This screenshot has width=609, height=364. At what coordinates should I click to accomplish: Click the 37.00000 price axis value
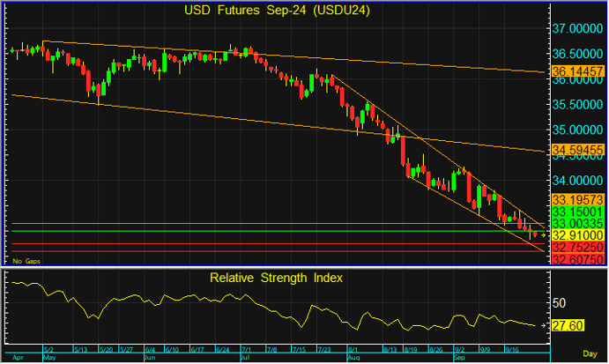576,29
